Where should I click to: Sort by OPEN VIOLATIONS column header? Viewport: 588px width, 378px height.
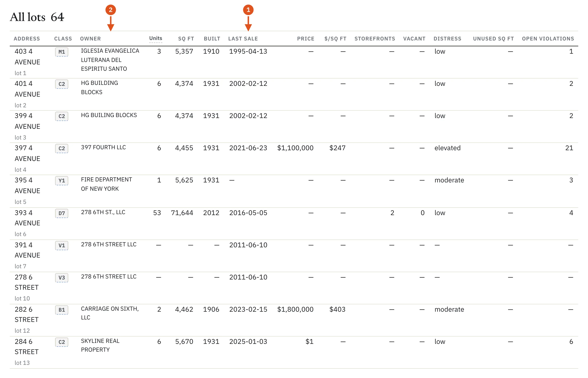point(548,39)
